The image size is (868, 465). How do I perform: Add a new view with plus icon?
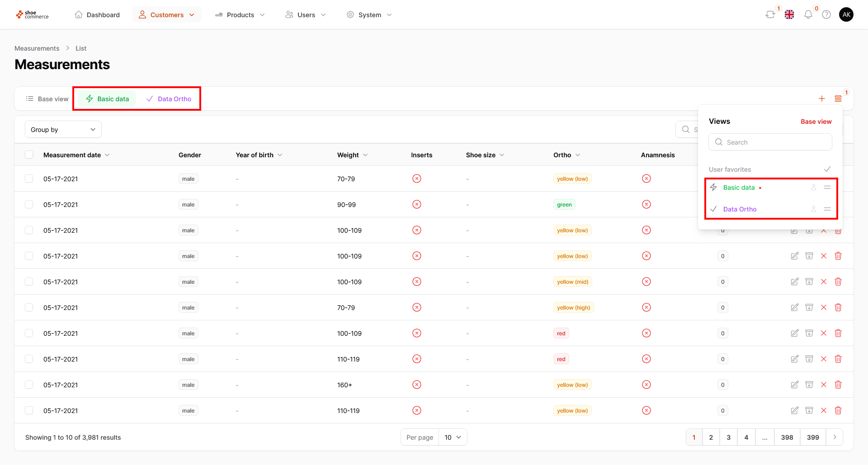tap(822, 99)
